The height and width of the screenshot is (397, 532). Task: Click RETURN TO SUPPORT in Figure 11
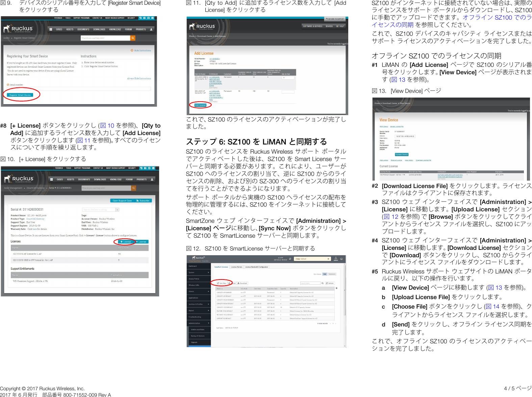click(x=335, y=19)
